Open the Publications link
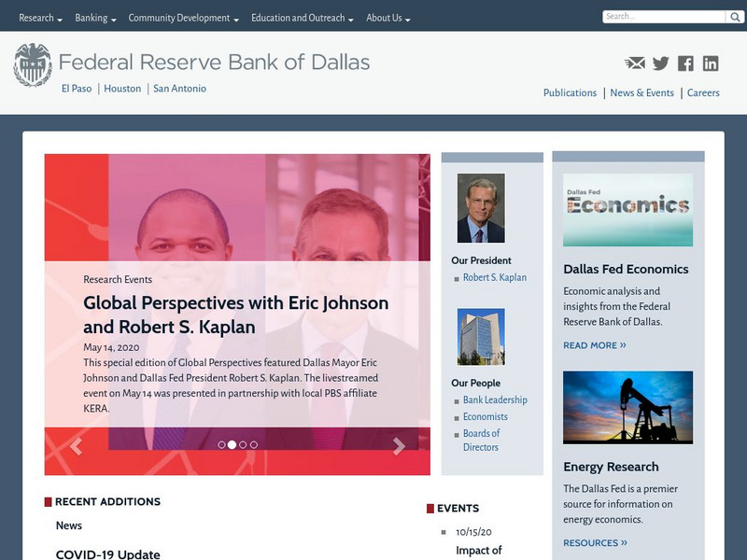This screenshot has width=747, height=560. [x=570, y=92]
